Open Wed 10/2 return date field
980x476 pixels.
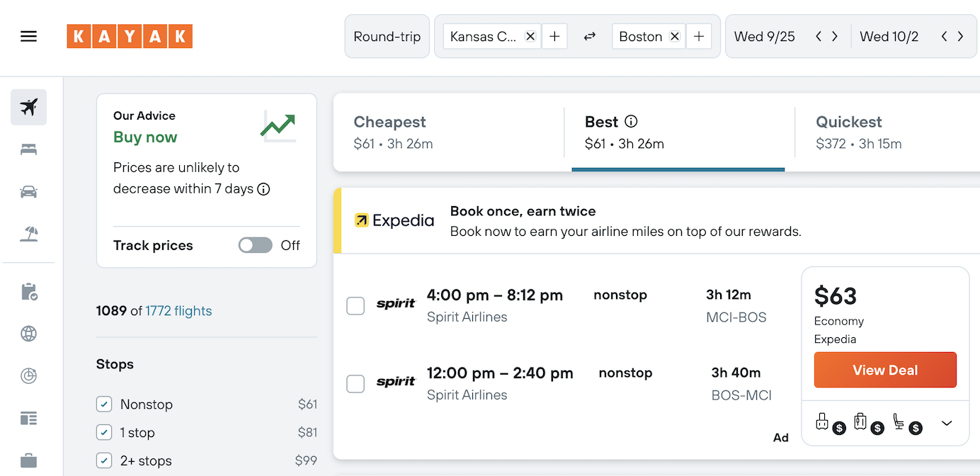point(889,36)
